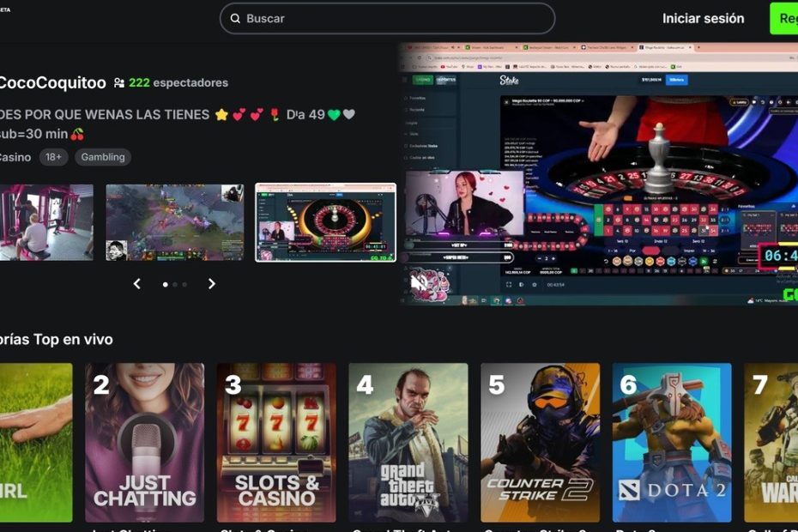798x532 pixels.
Task: Open the featured roulette live stream player
Action: [599, 174]
